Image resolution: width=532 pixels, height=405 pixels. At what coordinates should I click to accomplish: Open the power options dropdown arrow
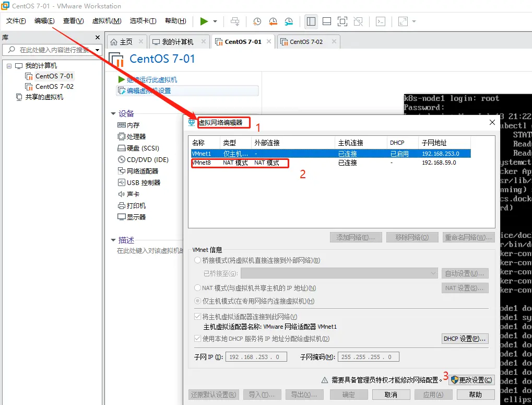215,21
